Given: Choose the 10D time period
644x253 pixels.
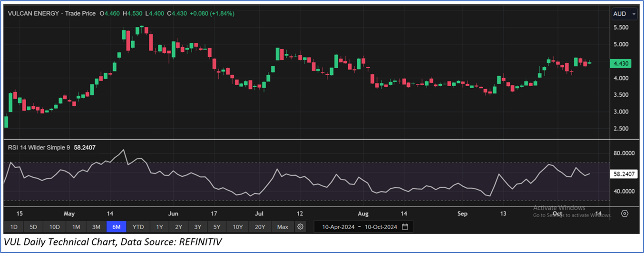Looking at the screenshot, I should tap(55, 227).
